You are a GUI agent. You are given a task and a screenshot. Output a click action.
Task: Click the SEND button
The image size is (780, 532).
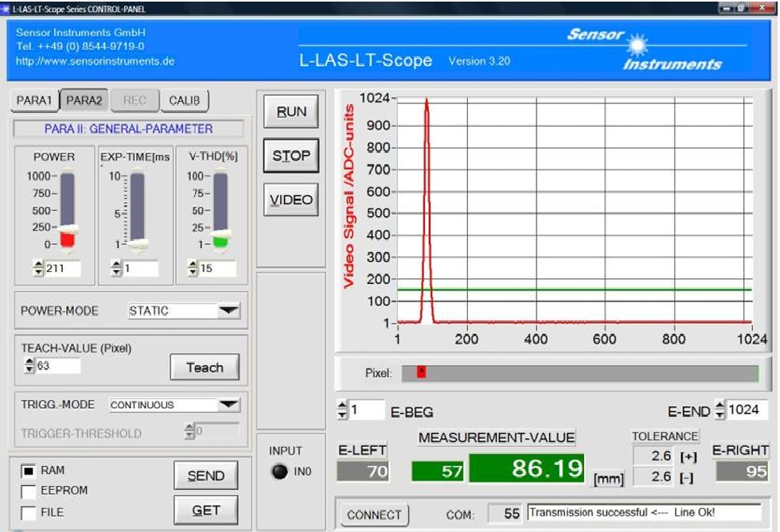click(205, 476)
